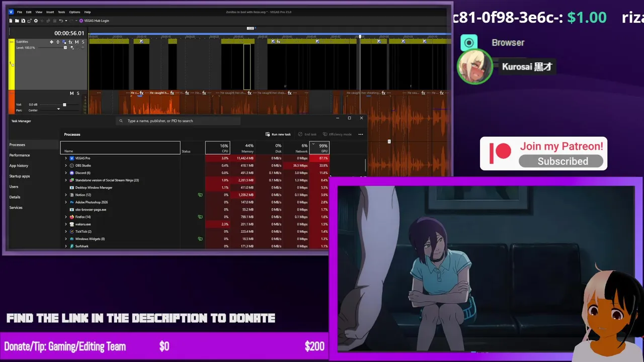
Task: Expand the wakaru.exe process row
Action: (x=65, y=224)
